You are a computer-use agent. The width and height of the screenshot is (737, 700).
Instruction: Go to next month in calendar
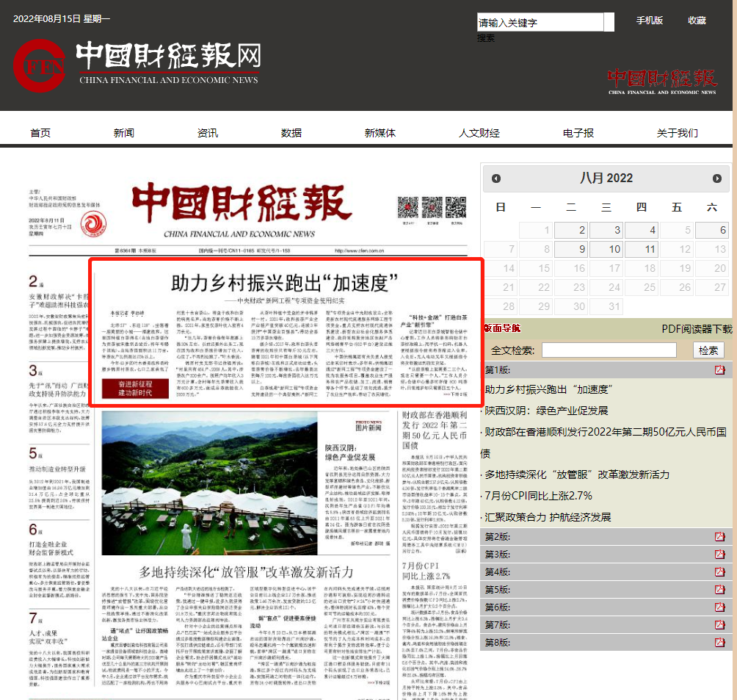[716, 178]
